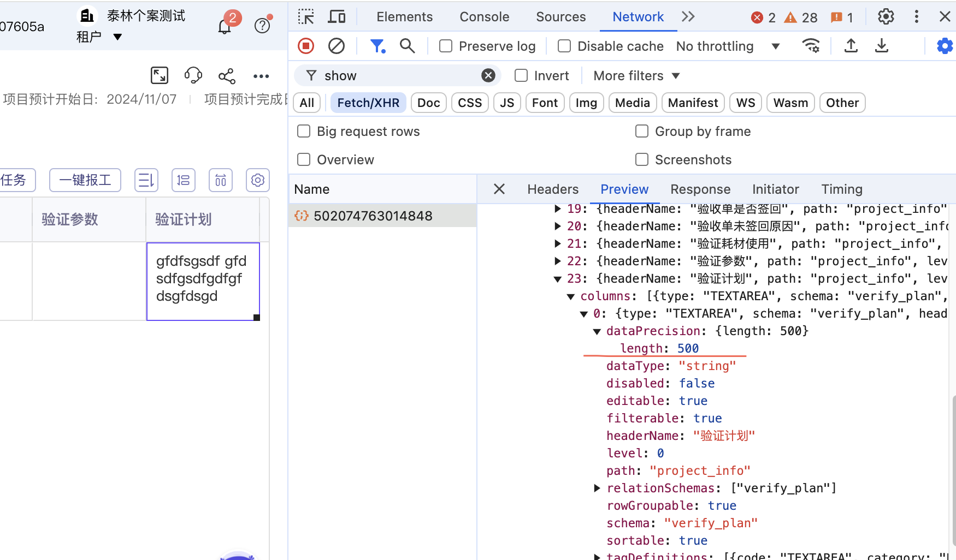Open DevTools three-dot menu

[x=917, y=17]
